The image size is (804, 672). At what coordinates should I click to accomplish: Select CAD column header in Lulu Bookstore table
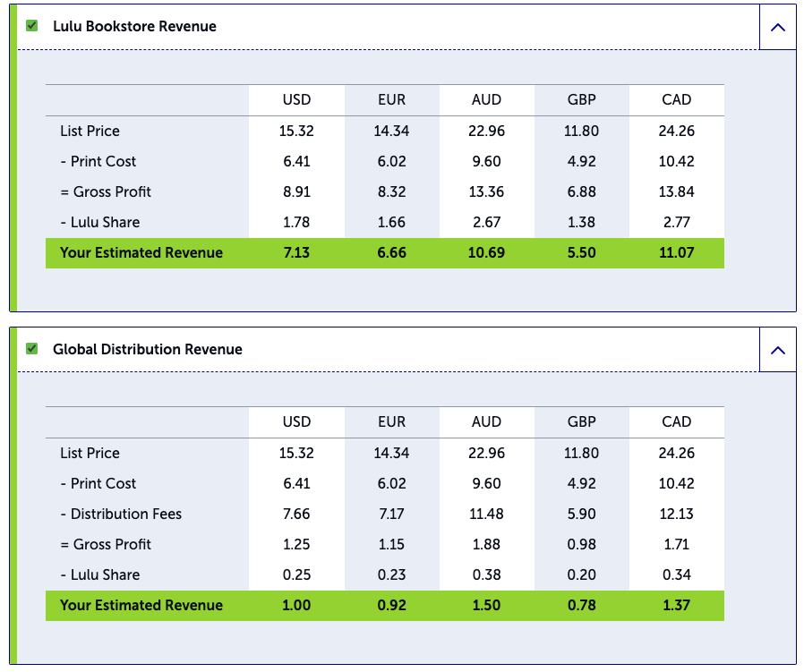[676, 99]
